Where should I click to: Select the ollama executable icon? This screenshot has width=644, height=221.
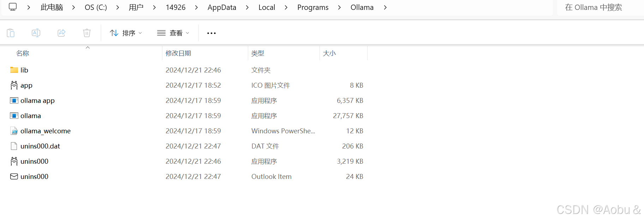click(x=14, y=116)
